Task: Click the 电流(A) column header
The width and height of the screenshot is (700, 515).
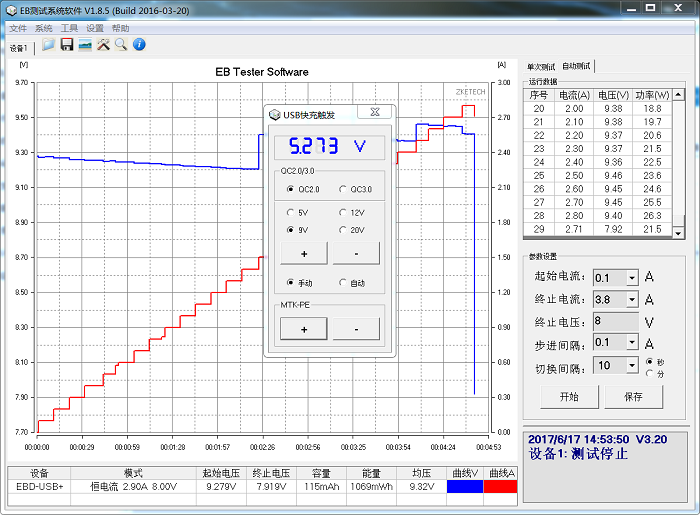Action: pyautogui.click(x=574, y=95)
